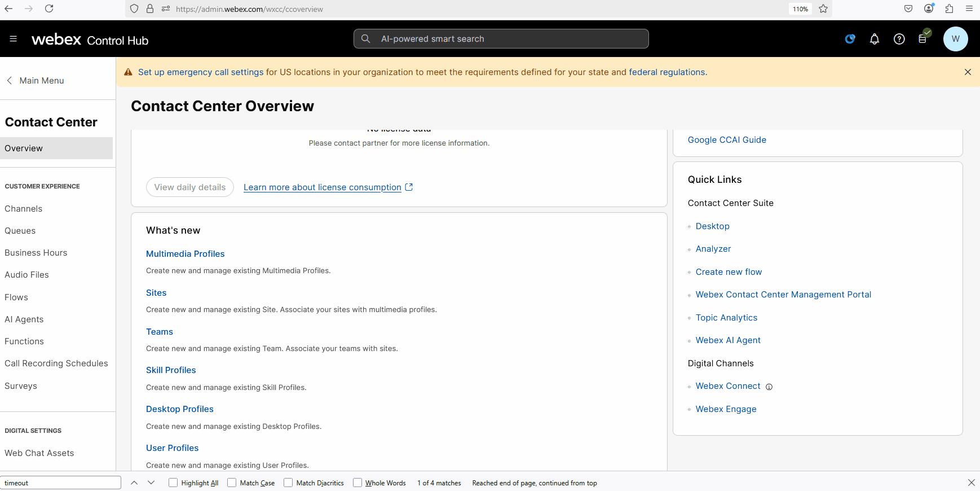Toggle the Match Case checkbox
The width and height of the screenshot is (980, 491).
pyautogui.click(x=232, y=483)
